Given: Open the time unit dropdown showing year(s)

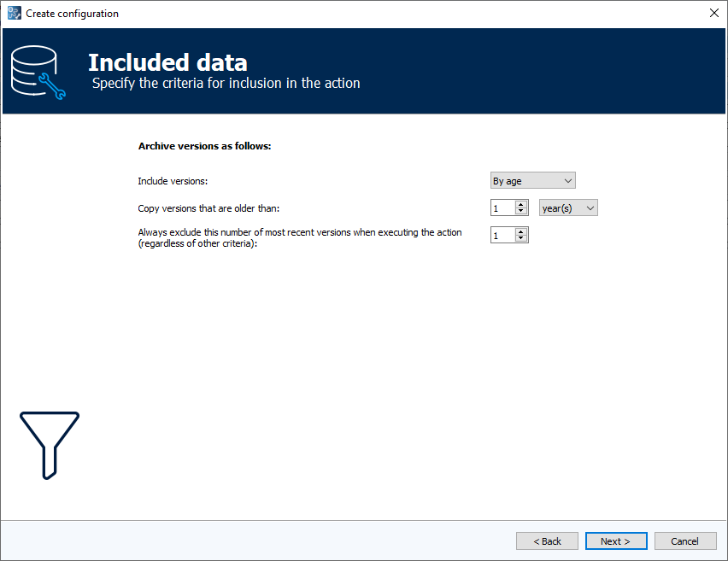Looking at the screenshot, I should 568,207.
